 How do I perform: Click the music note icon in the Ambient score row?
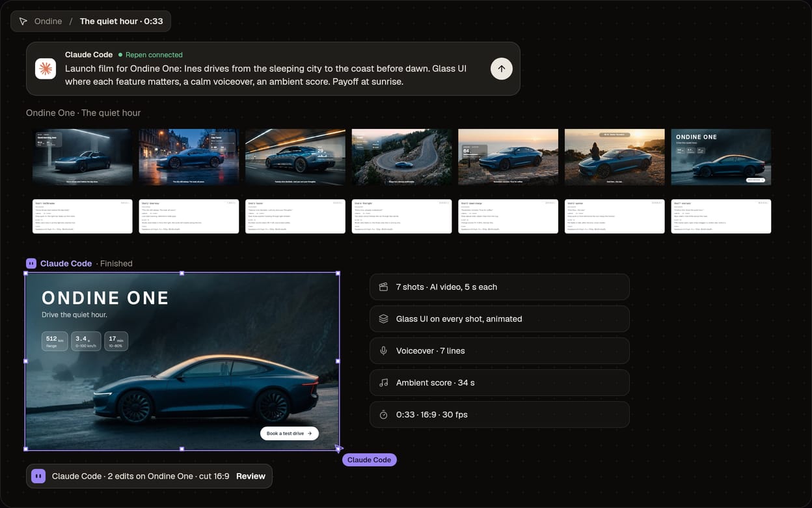pos(384,383)
